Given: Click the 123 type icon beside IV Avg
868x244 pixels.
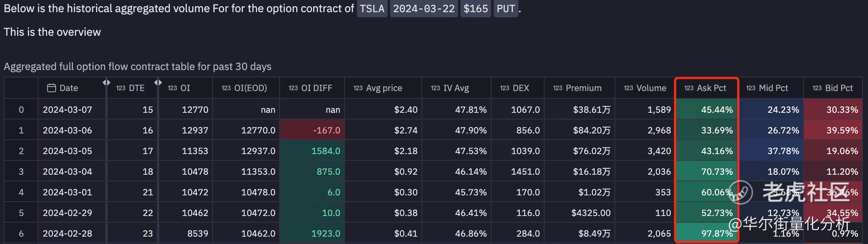Looking at the screenshot, I should 435,88.
